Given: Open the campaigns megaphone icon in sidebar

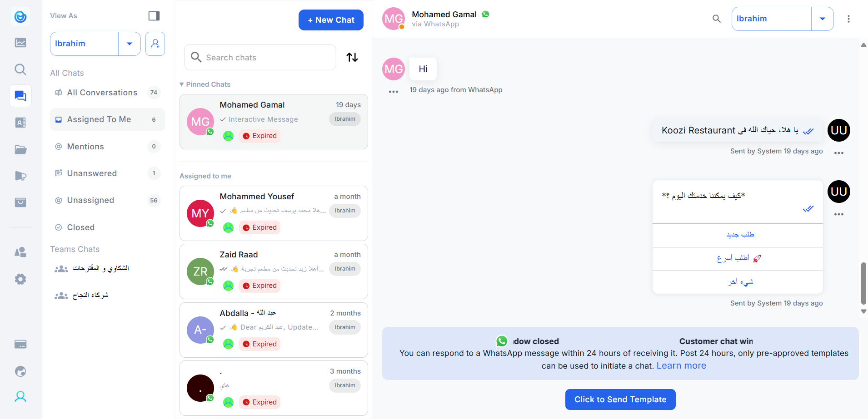Looking at the screenshot, I should [20, 176].
